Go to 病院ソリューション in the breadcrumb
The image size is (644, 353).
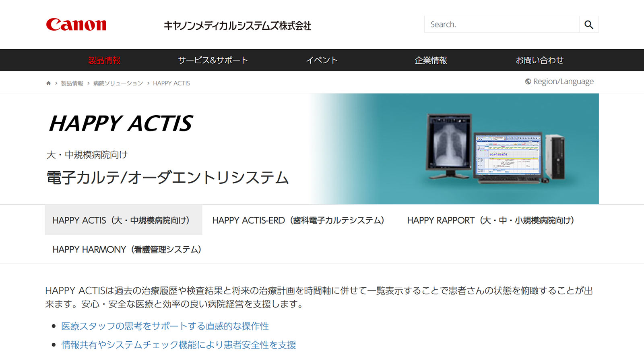(x=118, y=83)
